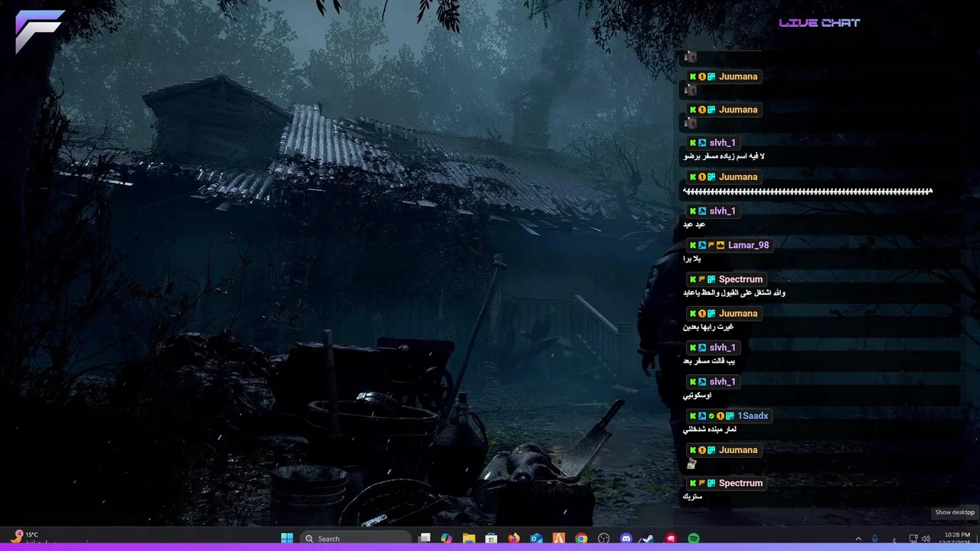Image resolution: width=980 pixels, height=551 pixels.
Task: Launch Google Chrome from the taskbar
Action: click(581, 539)
